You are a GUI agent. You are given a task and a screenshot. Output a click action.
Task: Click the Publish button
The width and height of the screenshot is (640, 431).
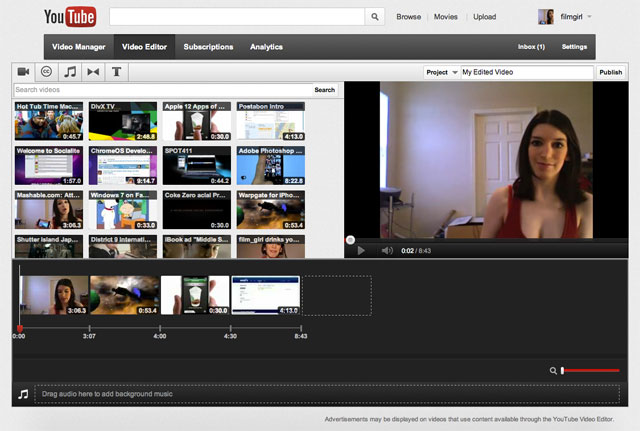click(610, 72)
